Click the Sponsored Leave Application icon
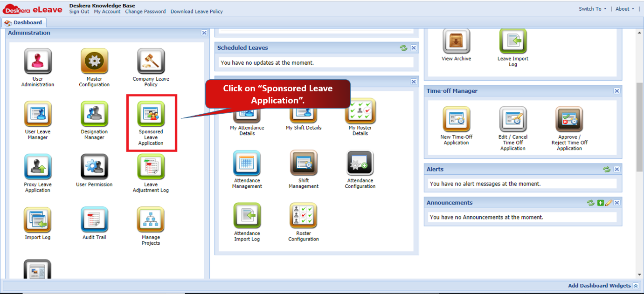 (151, 114)
